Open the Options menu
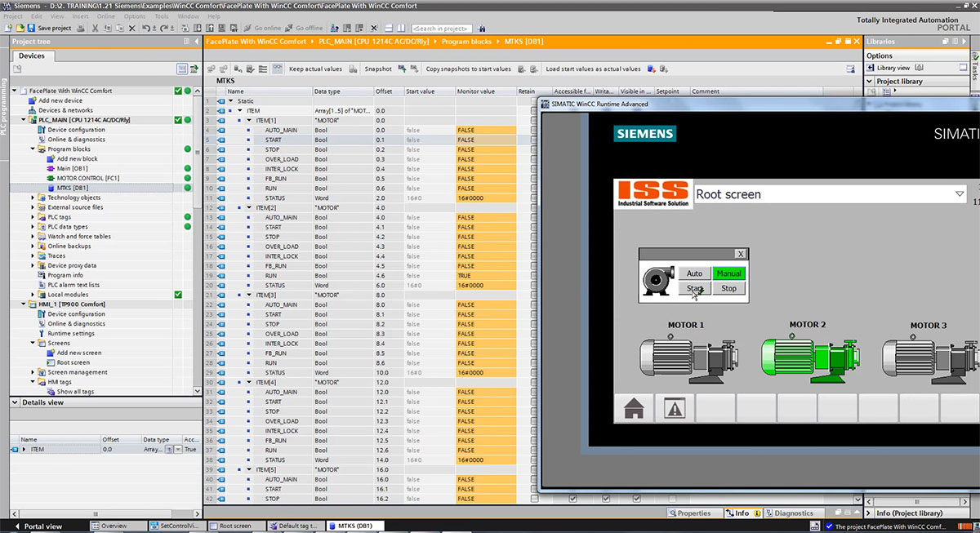Viewport: 980px width, 533px height. pos(135,16)
